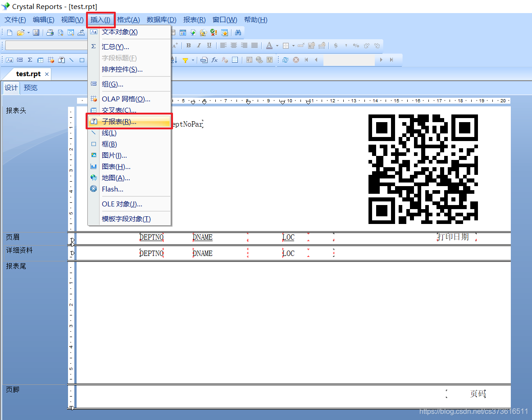Click the font color A button
The image size is (532, 420).
pyautogui.click(x=269, y=46)
